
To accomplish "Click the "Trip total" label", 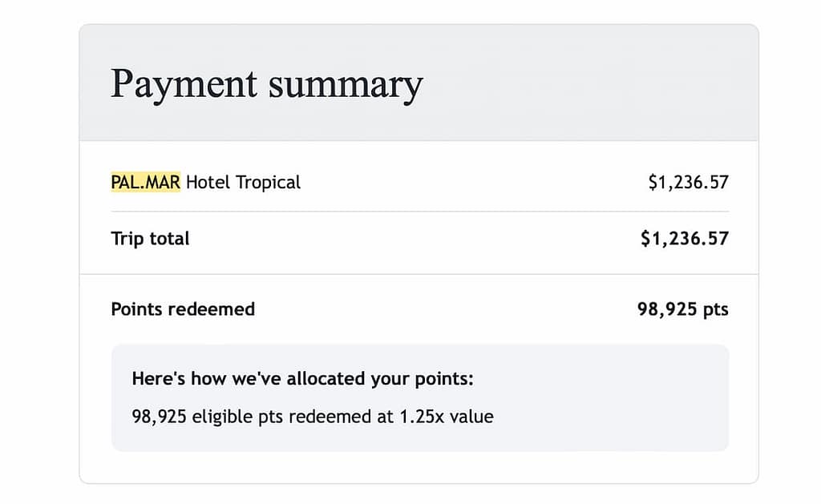I will click(x=150, y=239).
